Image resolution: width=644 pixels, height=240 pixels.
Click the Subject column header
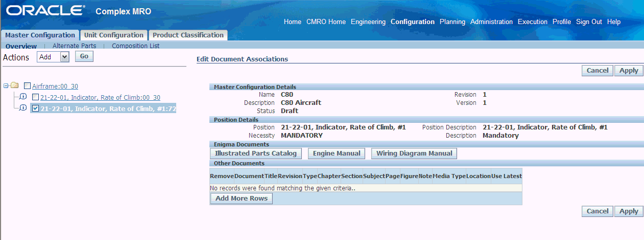[374, 176]
